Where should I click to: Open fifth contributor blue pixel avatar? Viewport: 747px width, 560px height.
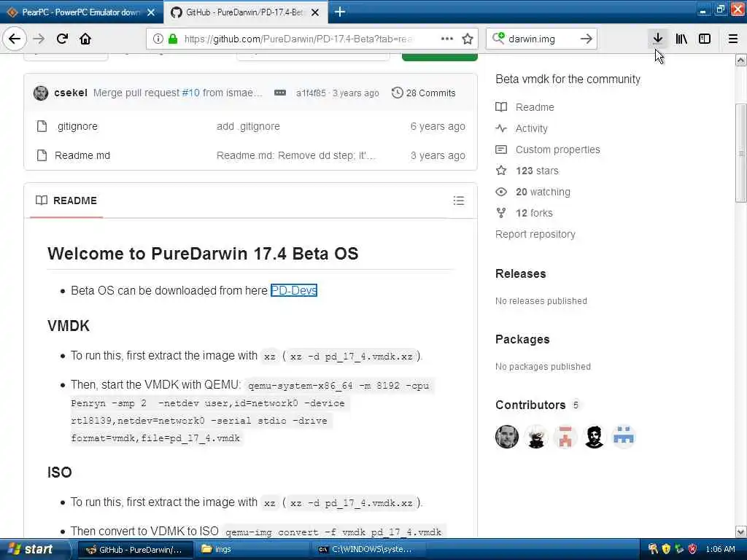tap(624, 437)
